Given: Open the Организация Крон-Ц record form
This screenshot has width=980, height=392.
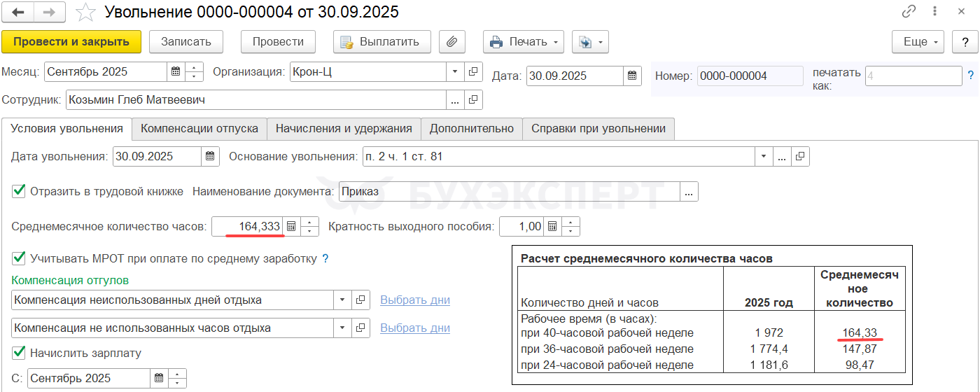Looking at the screenshot, I should [x=473, y=72].
